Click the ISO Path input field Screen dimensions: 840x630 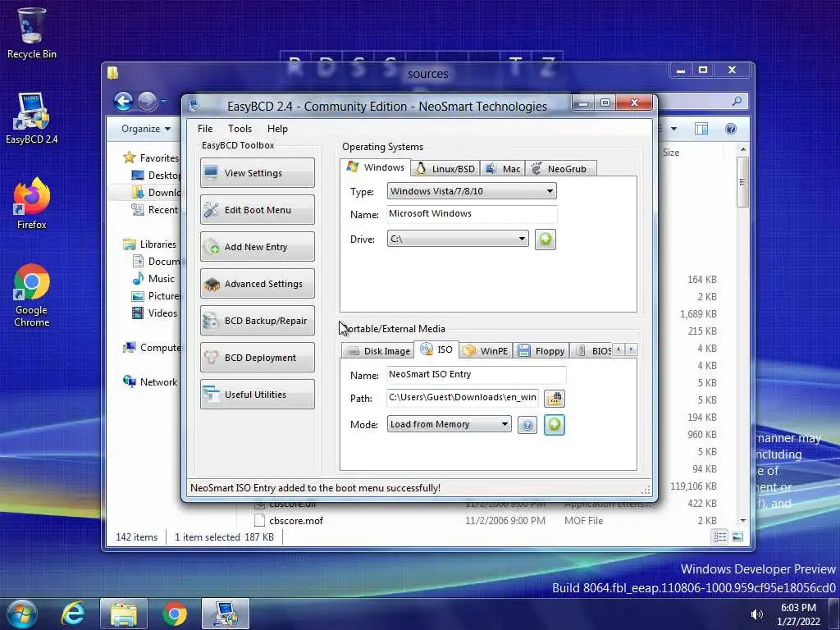point(463,398)
